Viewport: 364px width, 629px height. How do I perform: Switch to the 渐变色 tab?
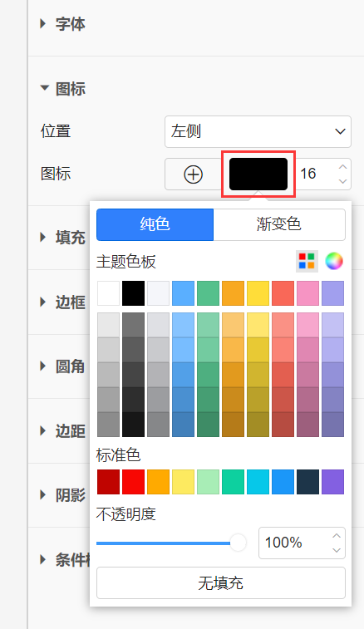tap(279, 224)
